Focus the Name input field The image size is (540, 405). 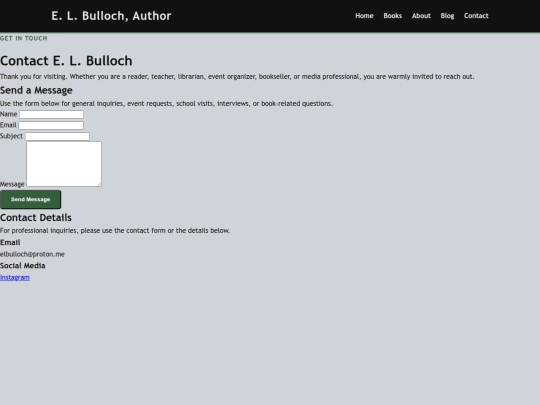tap(51, 114)
